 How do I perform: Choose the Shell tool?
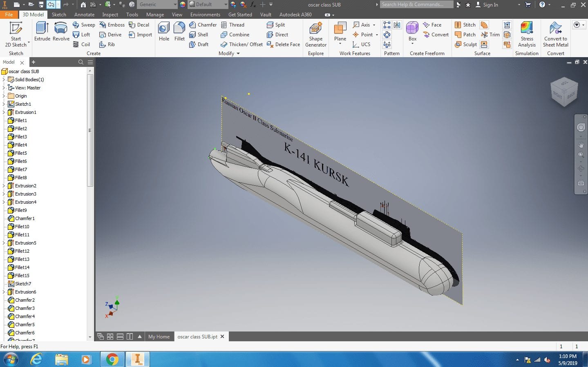[x=199, y=35]
